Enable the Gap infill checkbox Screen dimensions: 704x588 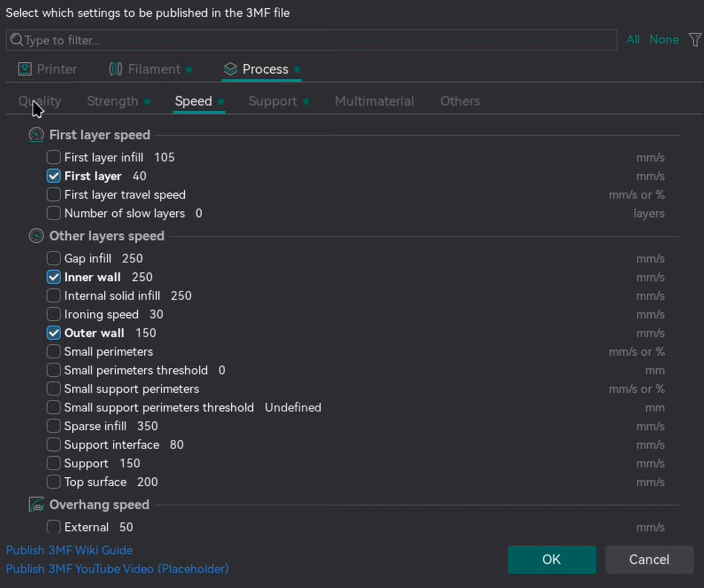(x=53, y=258)
